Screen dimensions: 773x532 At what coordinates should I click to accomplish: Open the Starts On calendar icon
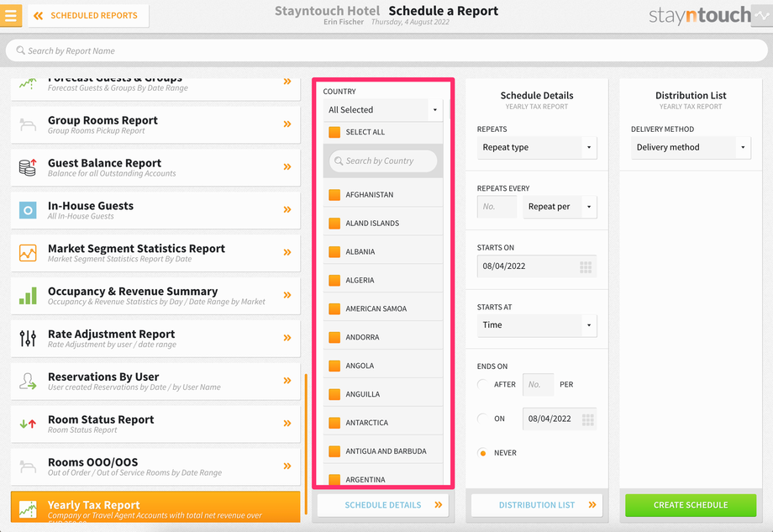click(x=586, y=267)
